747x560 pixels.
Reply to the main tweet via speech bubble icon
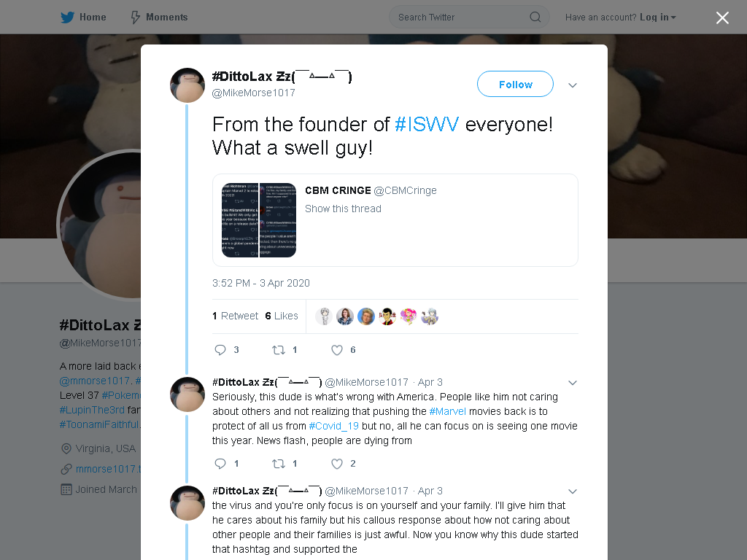(220, 350)
